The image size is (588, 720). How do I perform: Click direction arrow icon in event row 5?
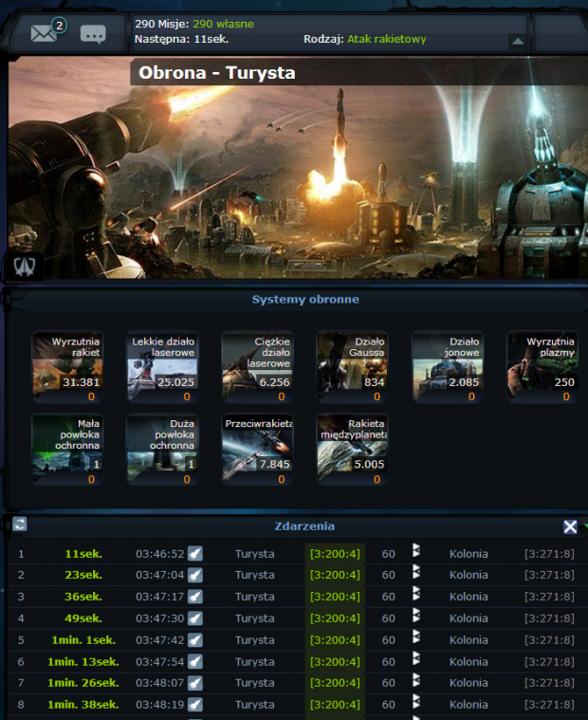tap(416, 637)
